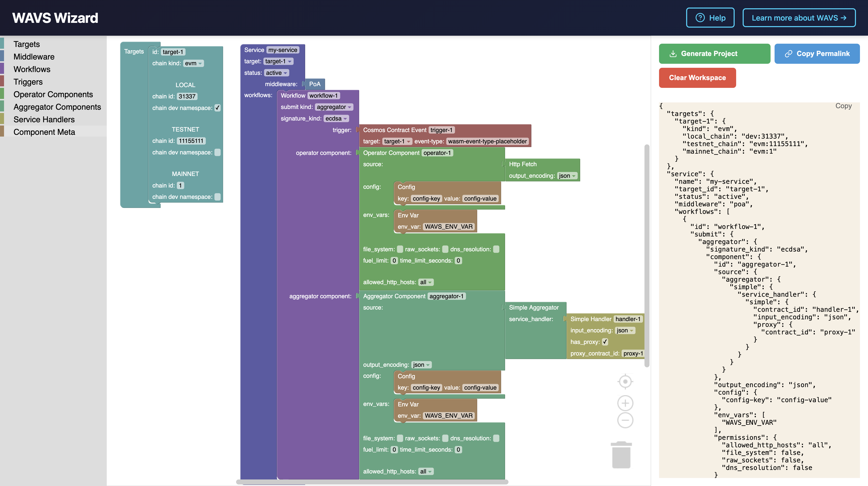The image size is (868, 486).
Task: Zoom in the workspace with plus icon
Action: click(x=625, y=403)
